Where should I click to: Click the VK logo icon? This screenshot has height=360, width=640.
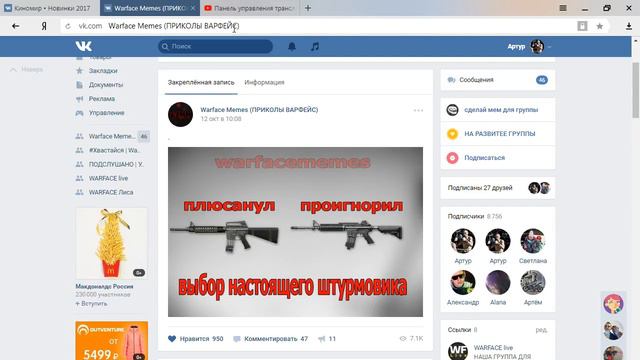(84, 46)
